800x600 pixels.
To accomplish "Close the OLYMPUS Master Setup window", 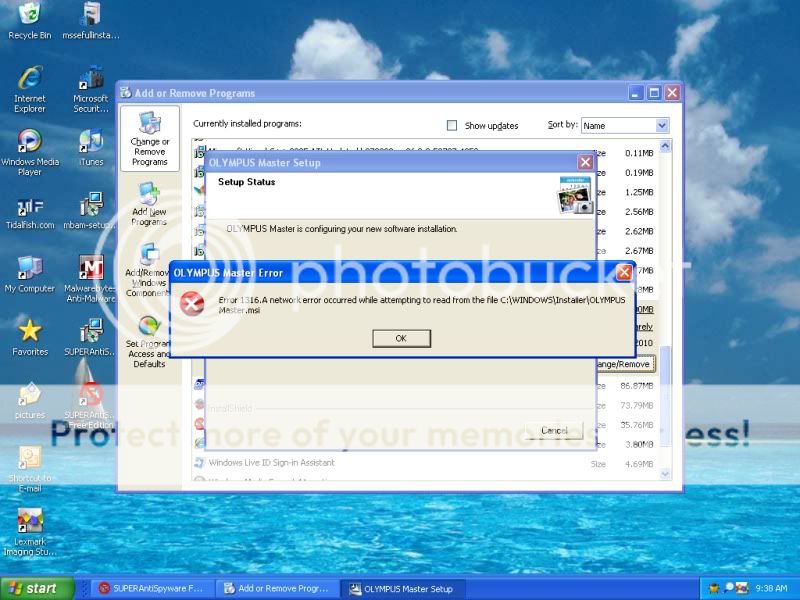I will click(x=585, y=162).
